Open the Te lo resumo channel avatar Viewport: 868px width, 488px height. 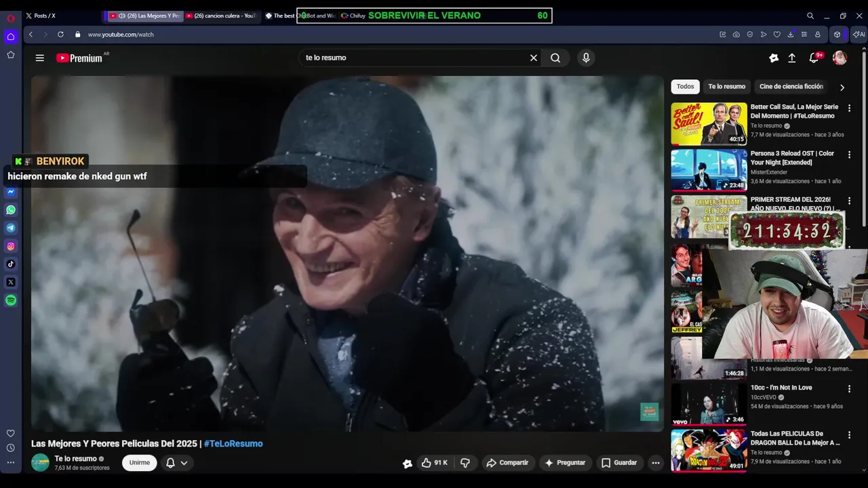click(41, 463)
